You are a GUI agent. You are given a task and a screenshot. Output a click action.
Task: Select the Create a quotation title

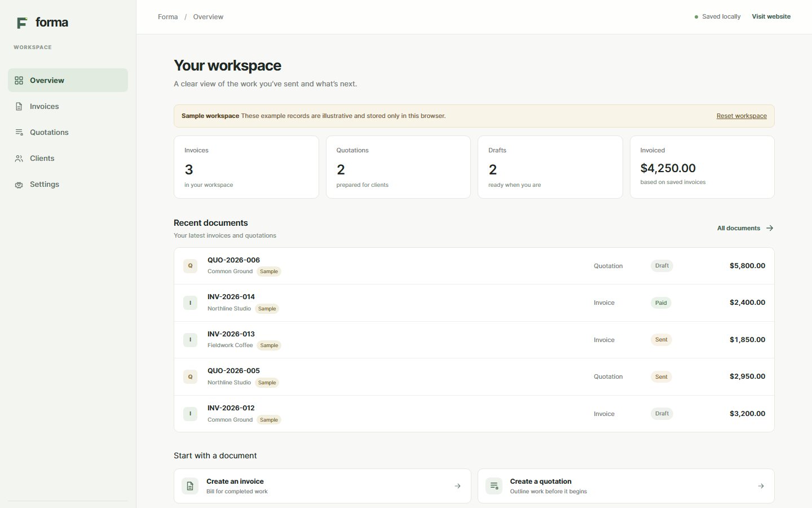(541, 481)
